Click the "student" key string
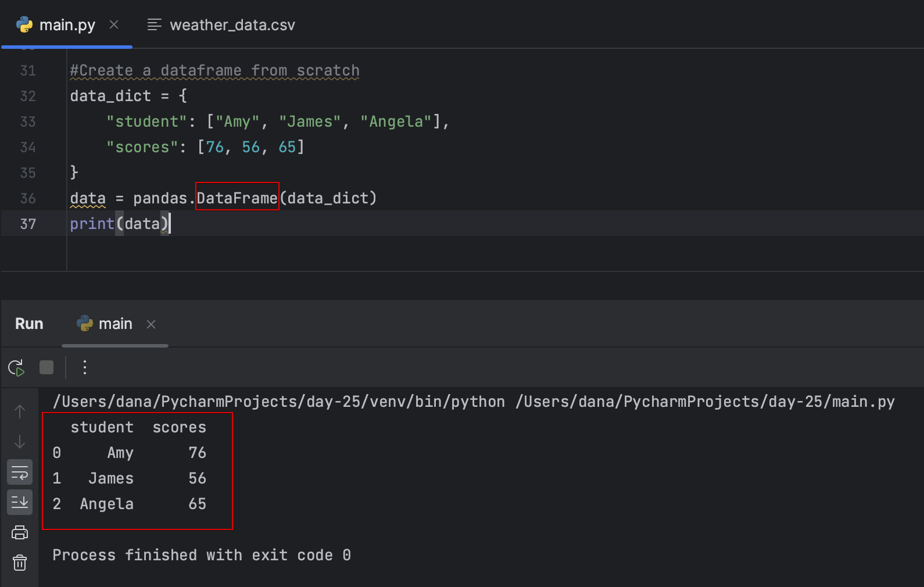The width and height of the screenshot is (924, 587). click(x=146, y=121)
